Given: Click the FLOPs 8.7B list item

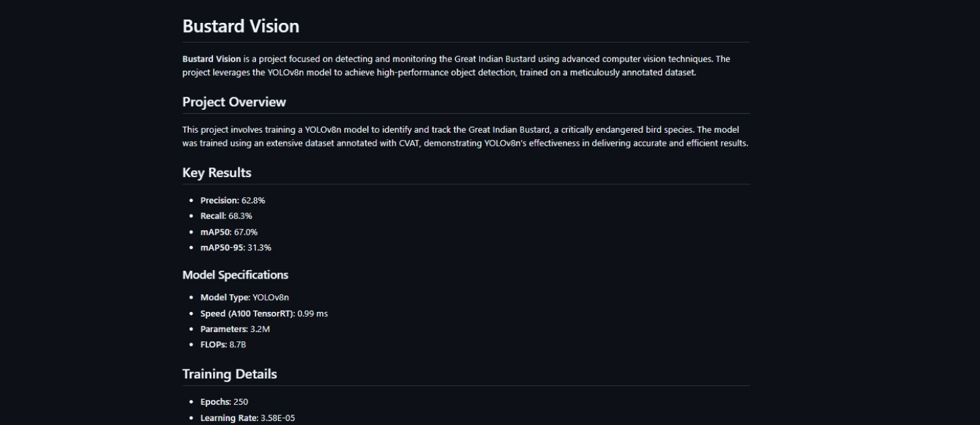Looking at the screenshot, I should click(x=223, y=345).
